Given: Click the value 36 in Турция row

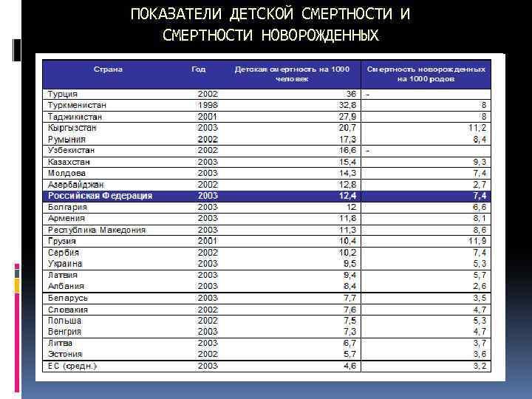Looking at the screenshot, I should click(x=351, y=95).
